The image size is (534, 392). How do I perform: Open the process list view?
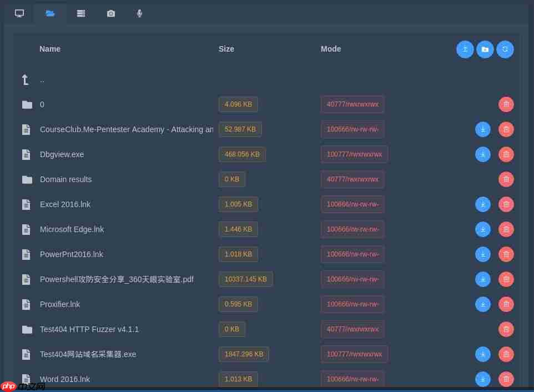(80, 13)
